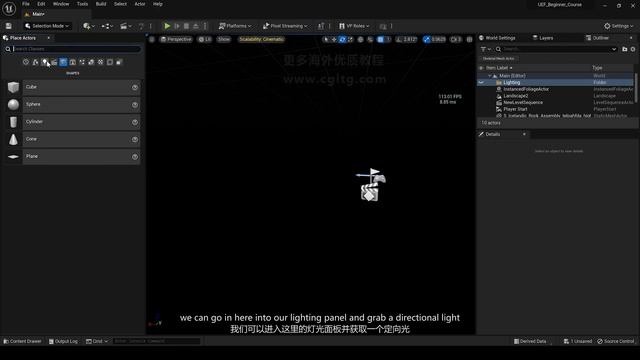
Task: Open the Lit view mode dropdown
Action: pyautogui.click(x=205, y=39)
